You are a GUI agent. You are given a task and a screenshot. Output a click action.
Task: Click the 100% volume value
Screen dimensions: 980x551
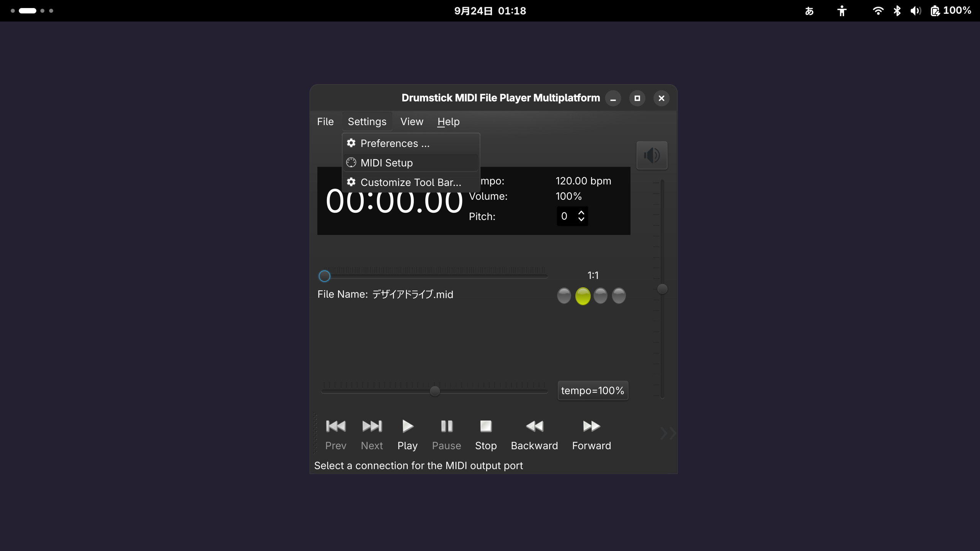[x=568, y=196]
